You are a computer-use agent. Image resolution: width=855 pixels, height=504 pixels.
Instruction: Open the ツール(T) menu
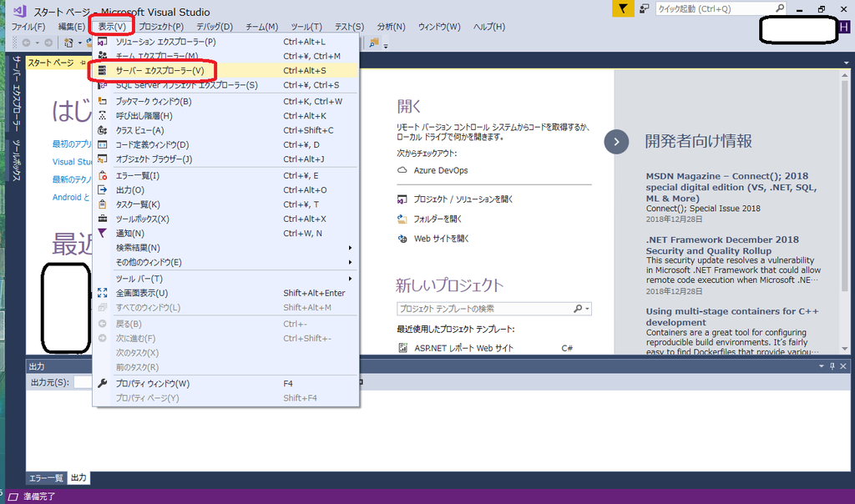[x=306, y=27]
